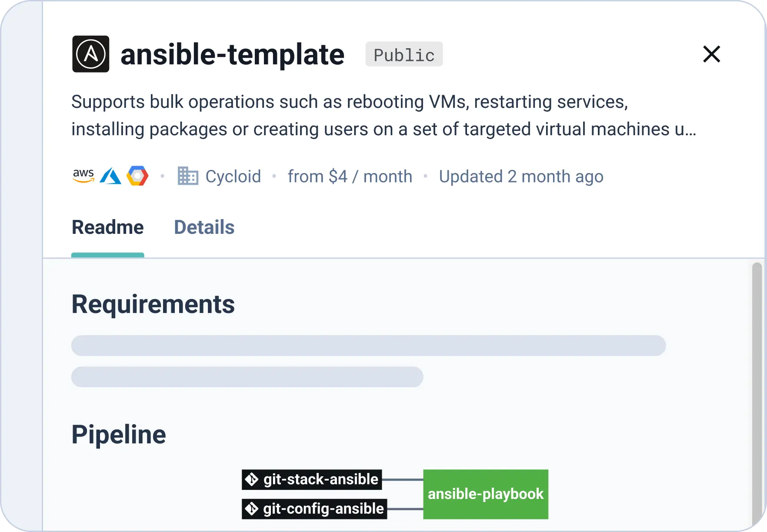767x532 pixels.
Task: Close the ansible-template panel
Action: [711, 54]
